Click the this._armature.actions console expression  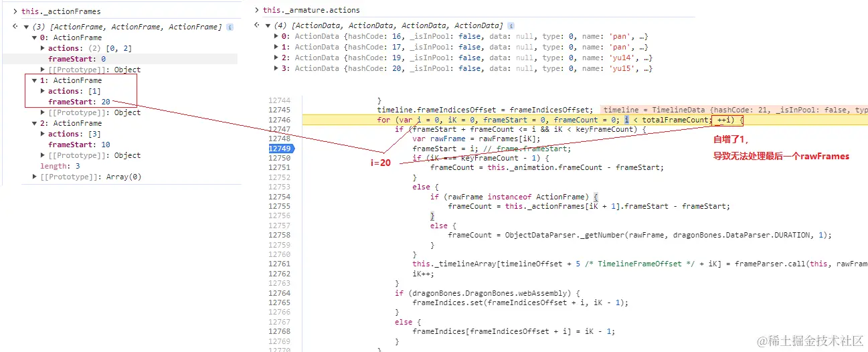tap(311, 10)
